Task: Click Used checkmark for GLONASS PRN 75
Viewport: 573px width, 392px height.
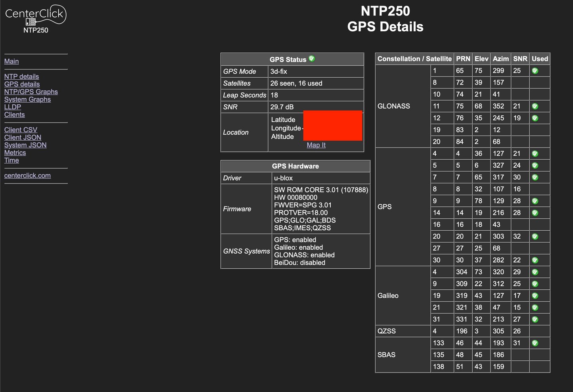Action: pyautogui.click(x=535, y=106)
